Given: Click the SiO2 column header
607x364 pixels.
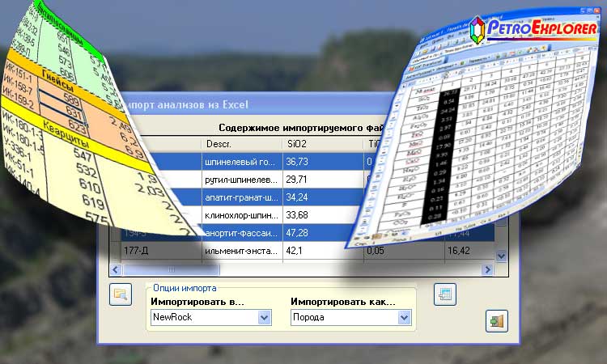Looking at the screenshot, I should pyautogui.click(x=323, y=144).
